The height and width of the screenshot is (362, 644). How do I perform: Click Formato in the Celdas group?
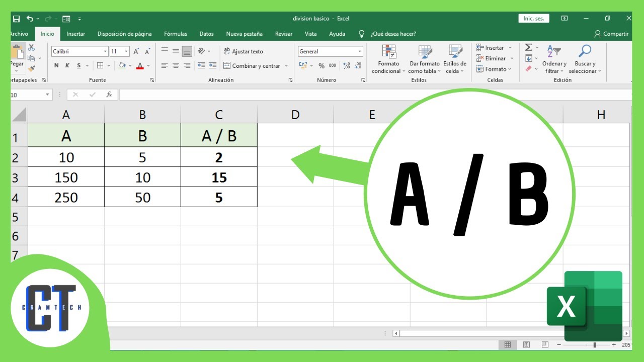click(x=494, y=69)
